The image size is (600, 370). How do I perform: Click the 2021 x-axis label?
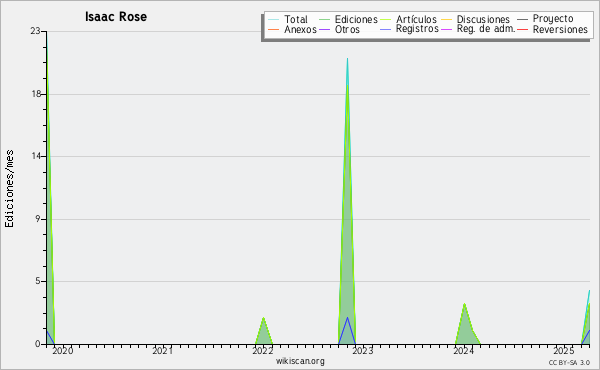point(163,350)
